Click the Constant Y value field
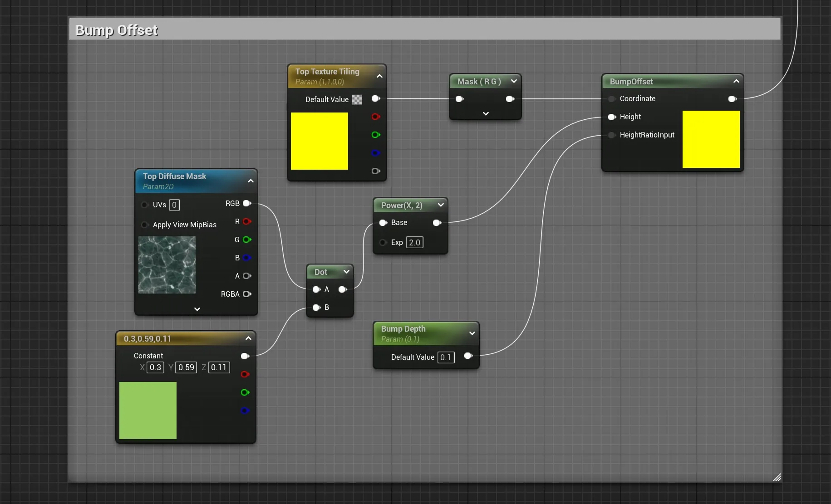The image size is (831, 504). 186,367
